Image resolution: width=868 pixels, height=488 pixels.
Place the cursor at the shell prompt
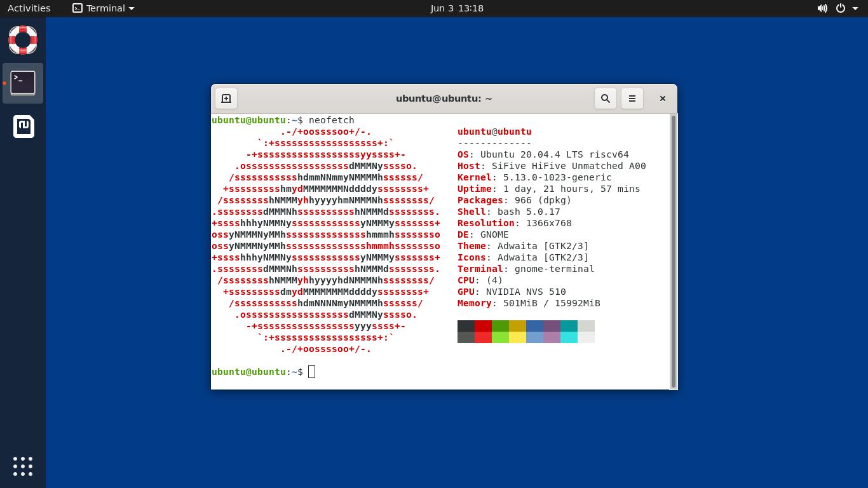[311, 372]
